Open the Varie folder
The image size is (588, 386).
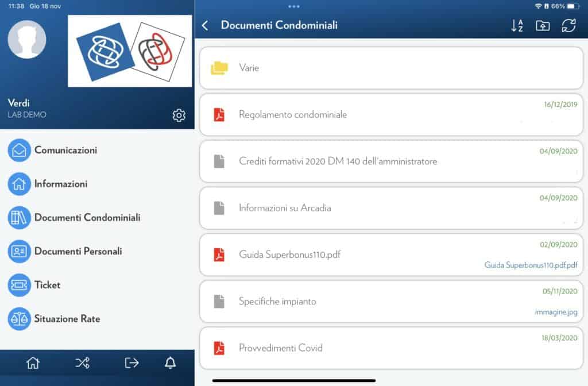[x=391, y=68]
